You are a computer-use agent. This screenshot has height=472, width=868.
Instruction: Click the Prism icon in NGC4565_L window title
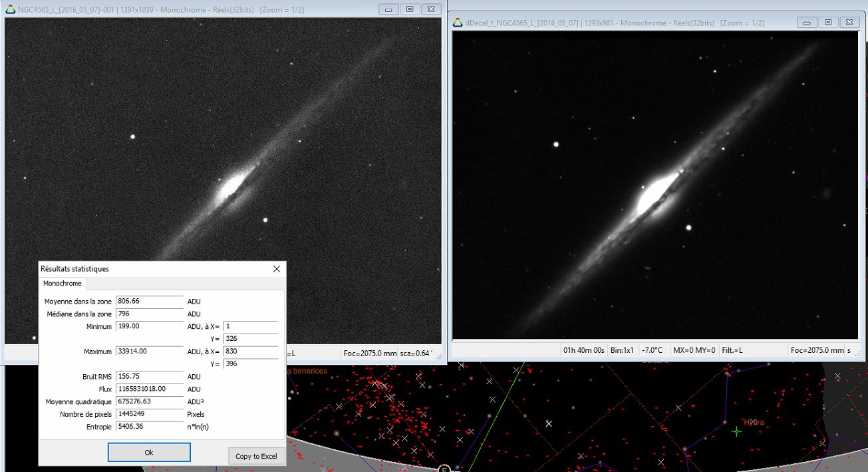tap(10, 9)
